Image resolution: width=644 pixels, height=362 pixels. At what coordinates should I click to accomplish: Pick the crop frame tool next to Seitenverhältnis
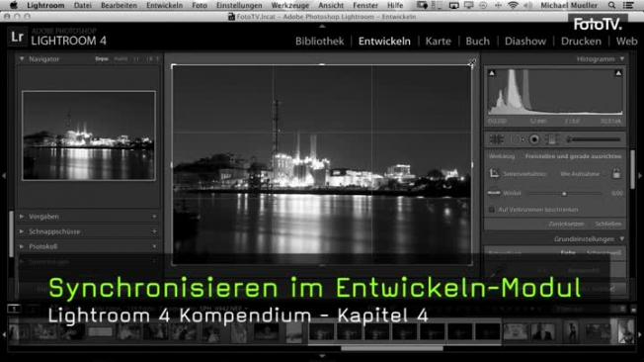point(494,174)
